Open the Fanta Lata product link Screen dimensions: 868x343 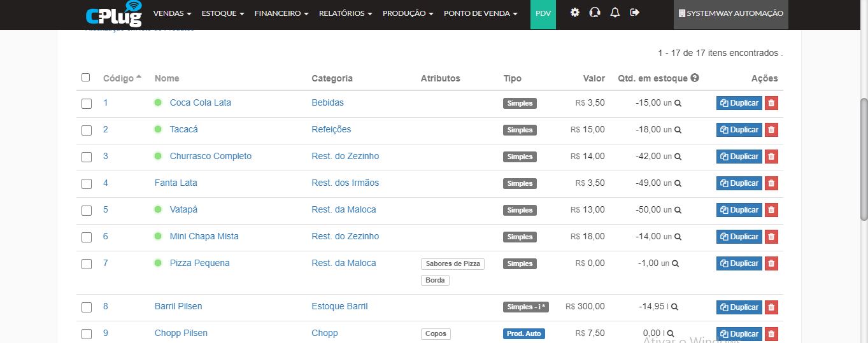pos(176,183)
